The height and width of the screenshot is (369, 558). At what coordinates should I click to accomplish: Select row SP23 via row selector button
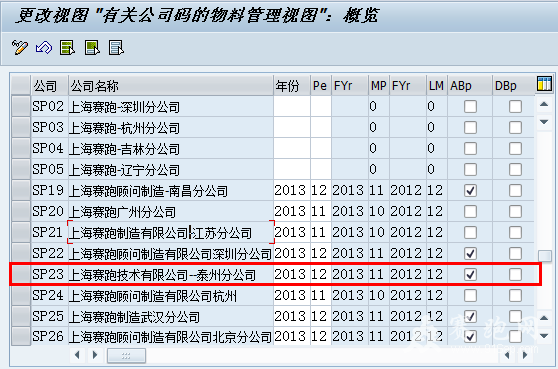tap(21, 274)
